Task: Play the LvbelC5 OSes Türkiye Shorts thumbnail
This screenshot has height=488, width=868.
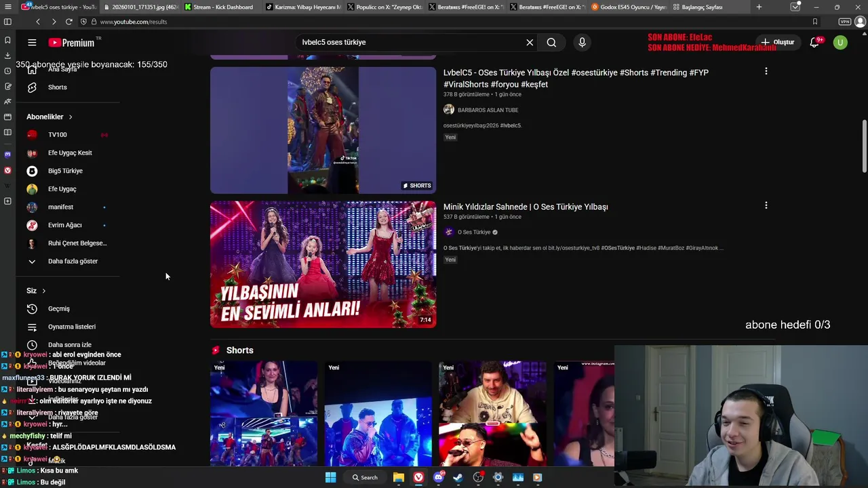Action: 323,130
